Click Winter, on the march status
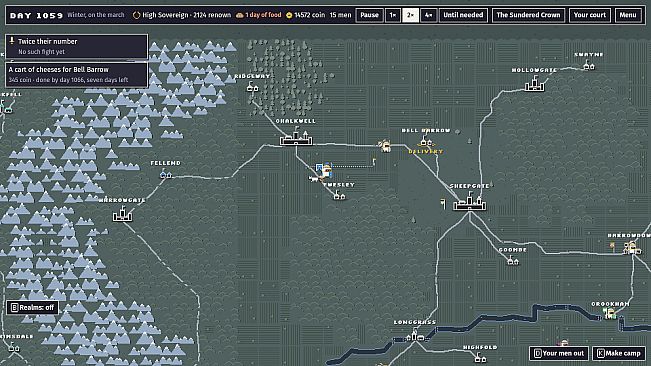 coord(96,15)
